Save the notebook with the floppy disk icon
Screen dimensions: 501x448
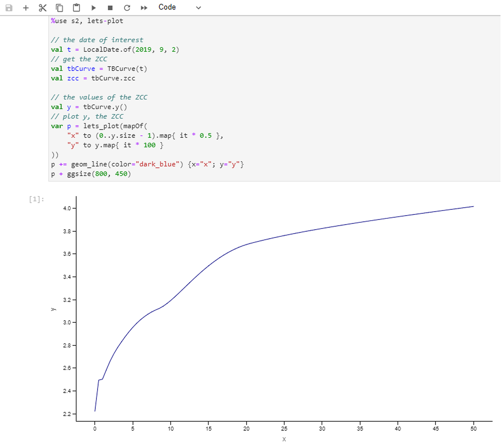pos(9,8)
